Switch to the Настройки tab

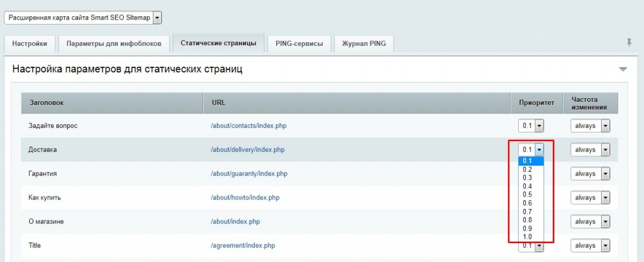tap(30, 43)
